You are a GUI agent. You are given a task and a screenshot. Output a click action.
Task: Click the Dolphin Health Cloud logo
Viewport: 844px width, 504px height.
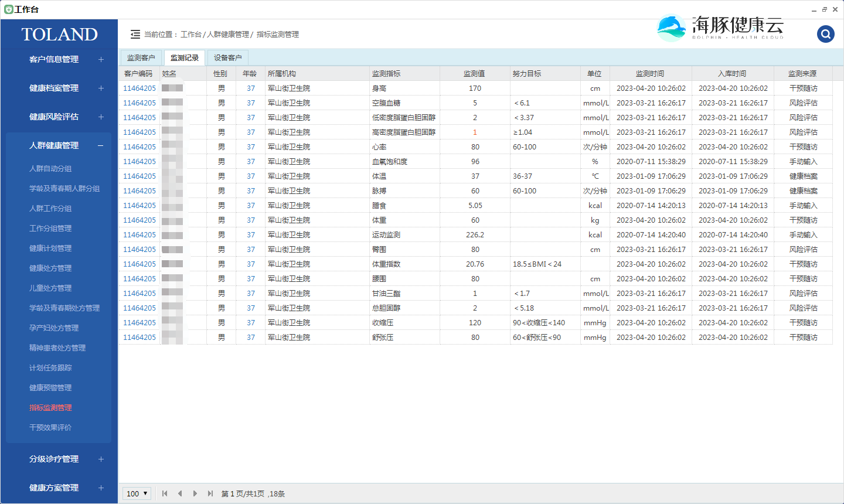(720, 28)
